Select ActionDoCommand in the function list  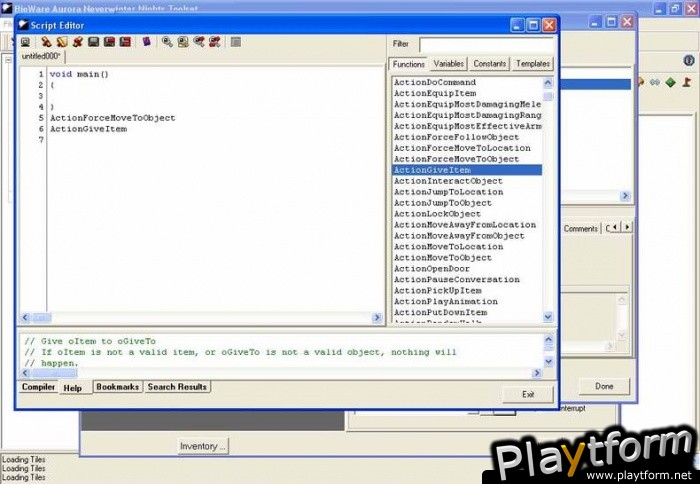(467, 82)
